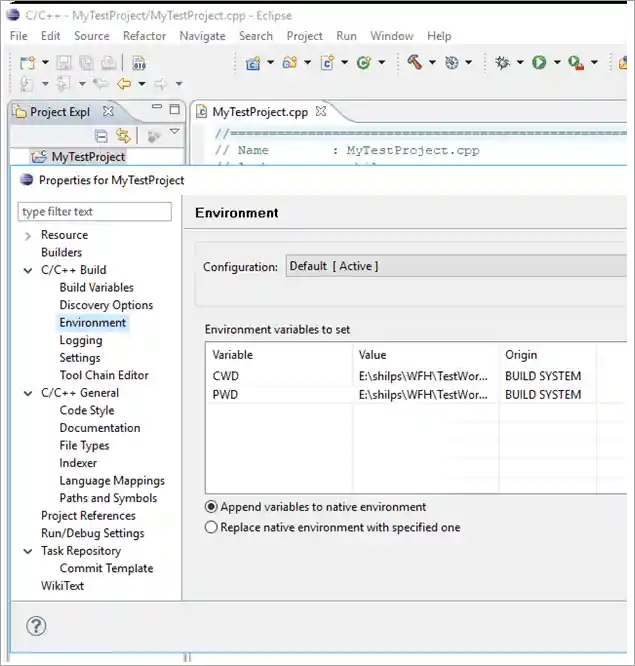Image resolution: width=635 pixels, height=666 pixels.
Task: Select Append variables to native environment
Action: [x=315, y=507]
